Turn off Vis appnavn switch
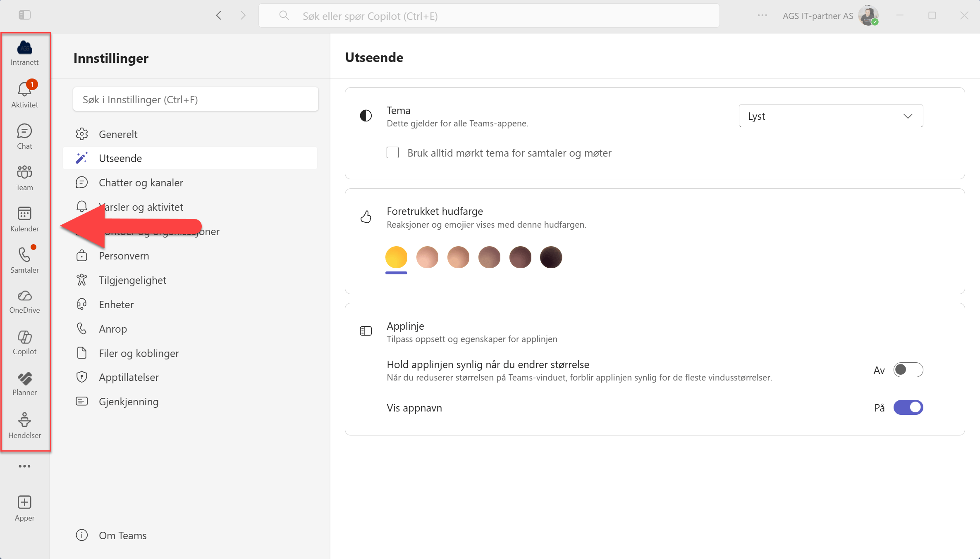Image resolution: width=980 pixels, height=559 pixels. coord(908,407)
